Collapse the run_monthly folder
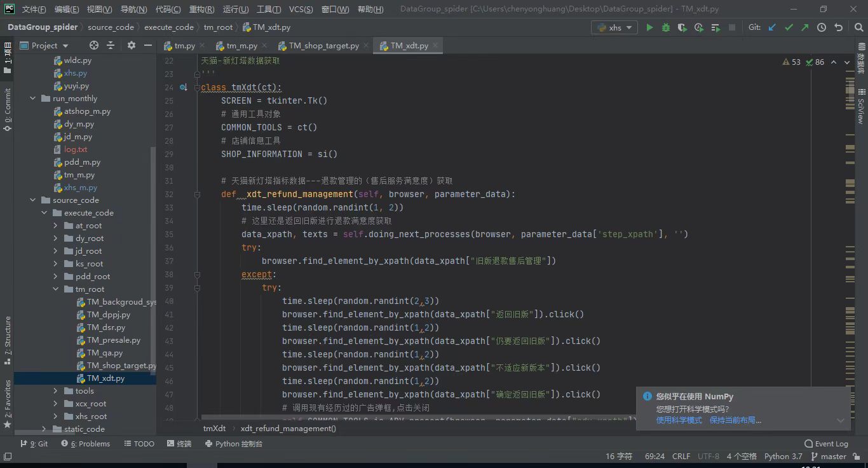The width and height of the screenshot is (868, 468). tap(33, 99)
